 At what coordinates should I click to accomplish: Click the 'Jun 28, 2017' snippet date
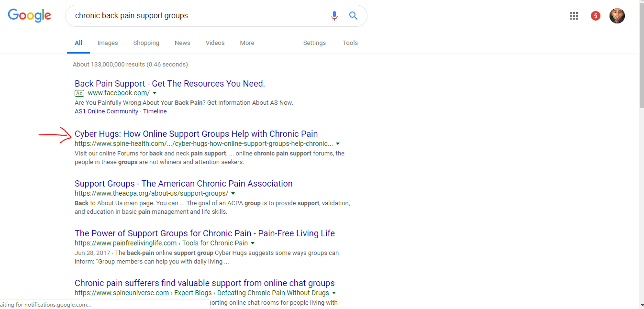pos(92,253)
